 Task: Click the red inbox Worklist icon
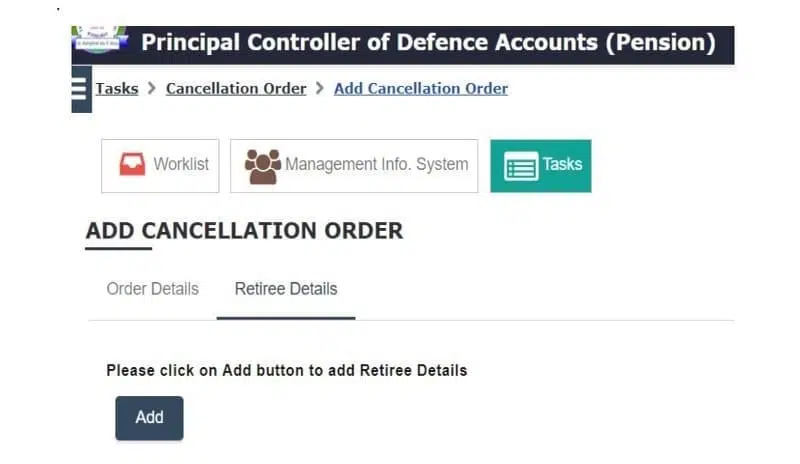click(x=132, y=165)
